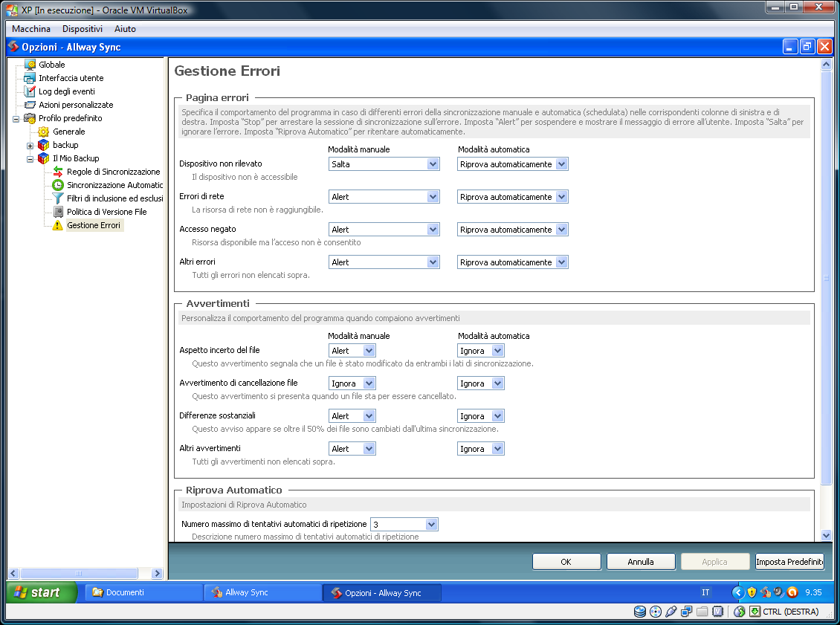Click the Imposta Predefiniti button
840x625 pixels.
click(789, 562)
